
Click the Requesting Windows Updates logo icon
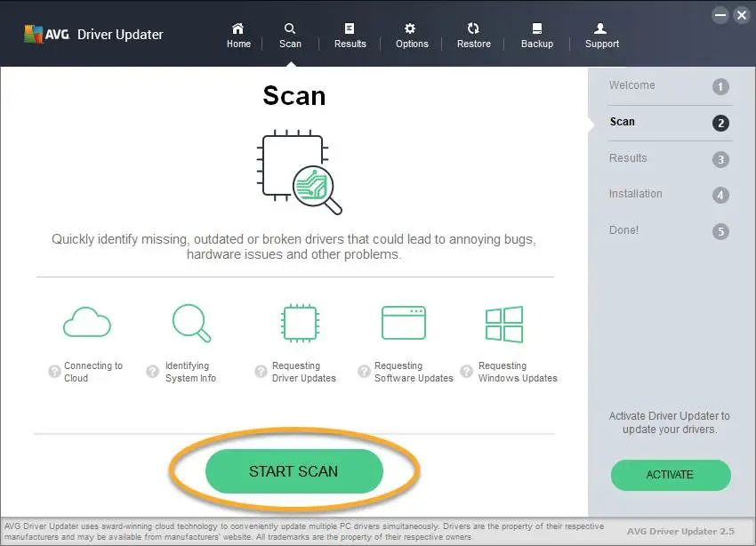click(x=503, y=325)
